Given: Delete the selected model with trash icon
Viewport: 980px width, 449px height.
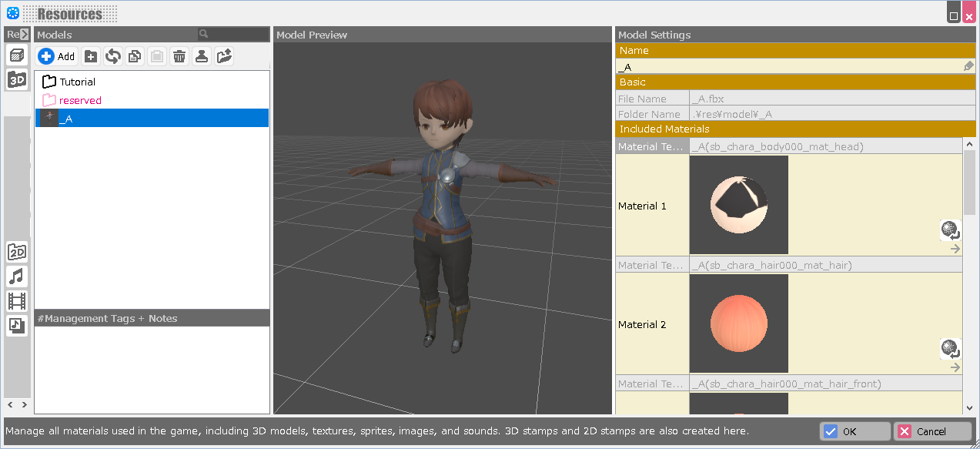Looking at the screenshot, I should [x=179, y=56].
